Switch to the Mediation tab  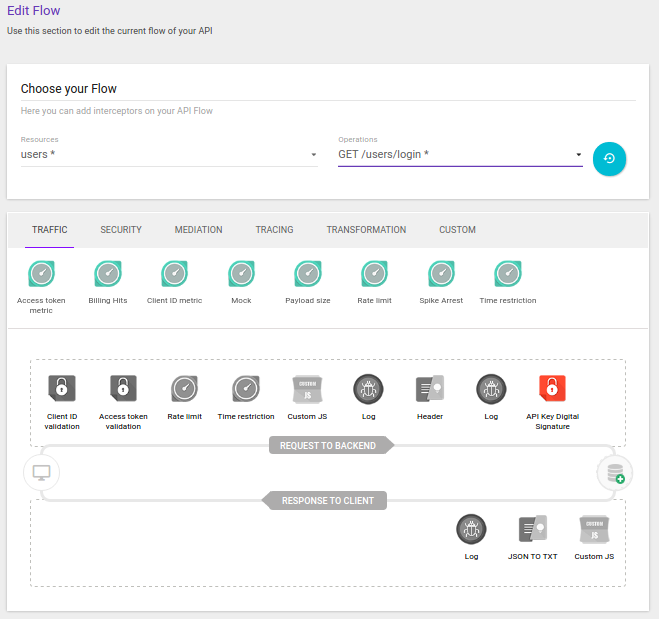coord(198,230)
